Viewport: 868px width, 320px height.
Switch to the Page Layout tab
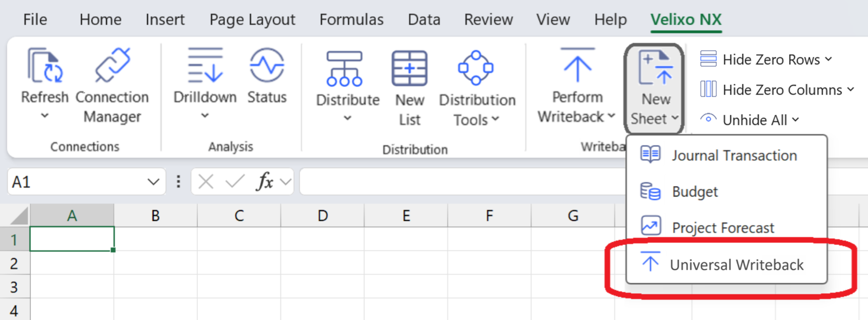pyautogui.click(x=252, y=20)
